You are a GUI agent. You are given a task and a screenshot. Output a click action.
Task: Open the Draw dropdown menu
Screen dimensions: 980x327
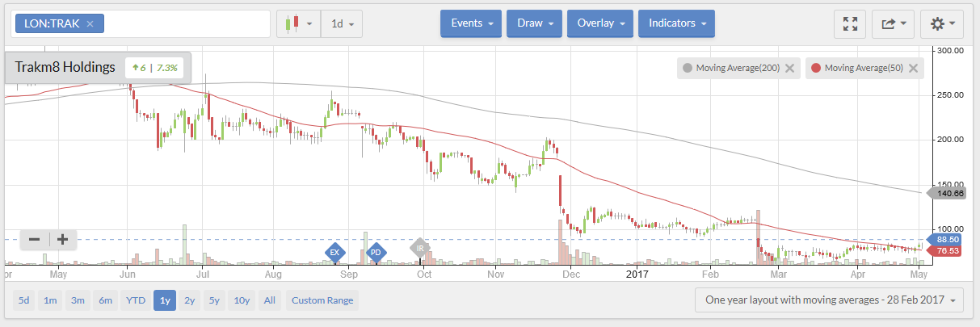tap(534, 23)
